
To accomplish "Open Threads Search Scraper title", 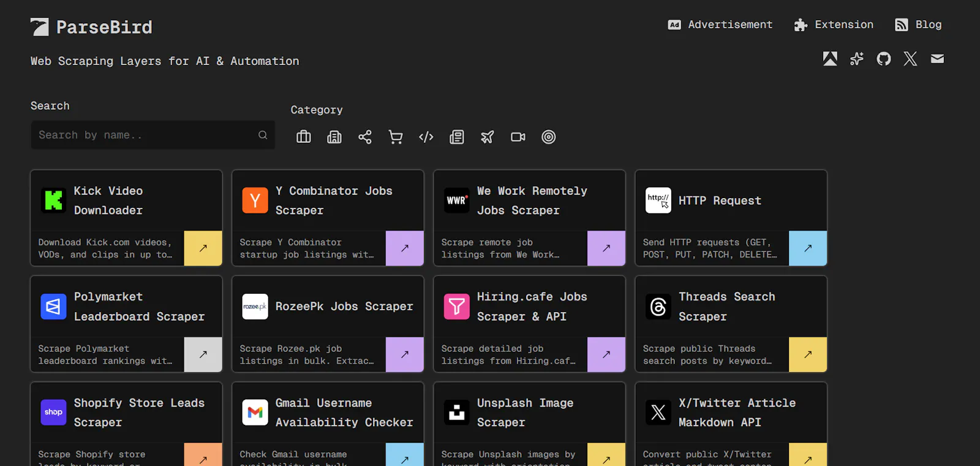I will pos(726,307).
